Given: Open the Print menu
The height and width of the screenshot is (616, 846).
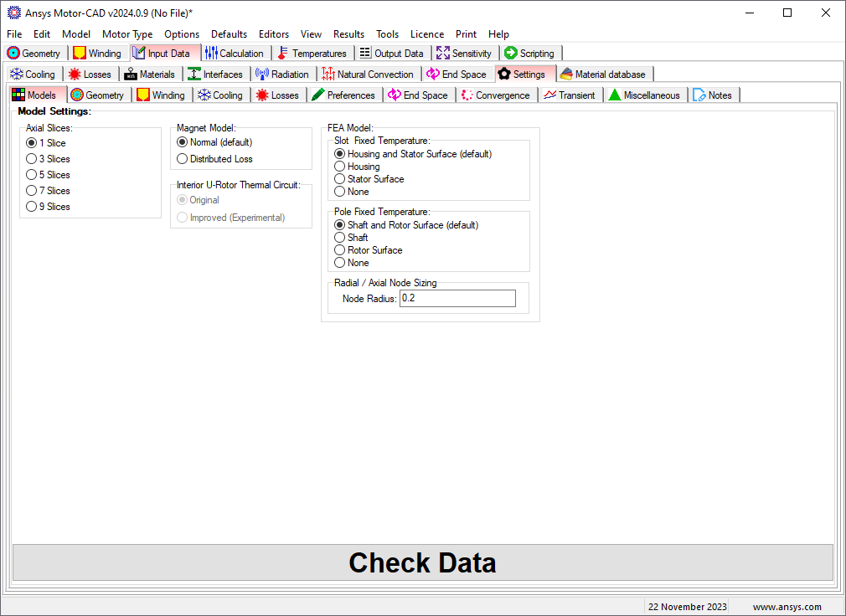Looking at the screenshot, I should tap(466, 34).
